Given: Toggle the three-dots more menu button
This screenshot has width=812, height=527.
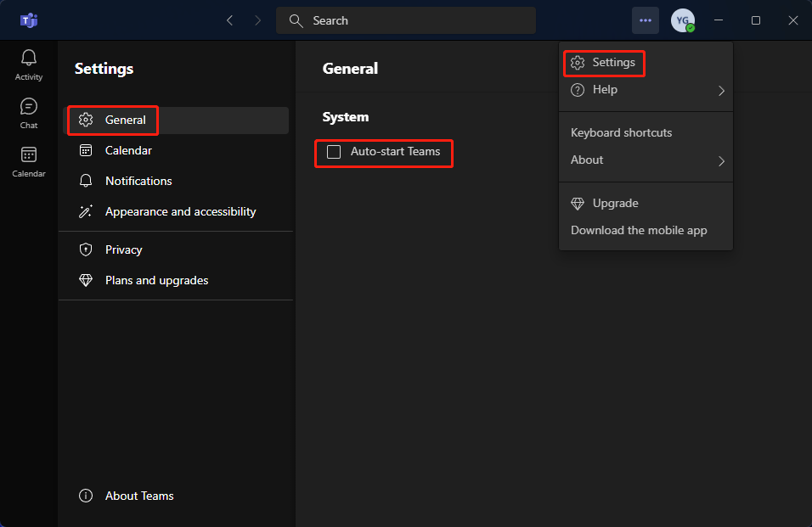Looking at the screenshot, I should point(646,20).
